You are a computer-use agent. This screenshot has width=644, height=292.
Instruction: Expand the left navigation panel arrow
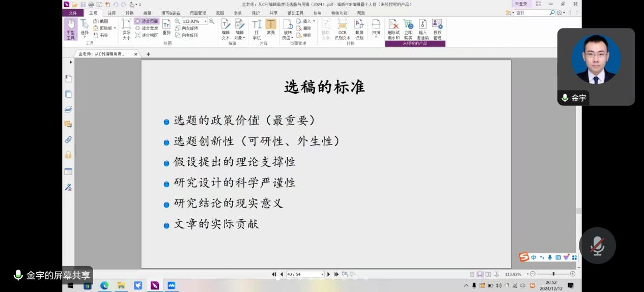coord(71,62)
